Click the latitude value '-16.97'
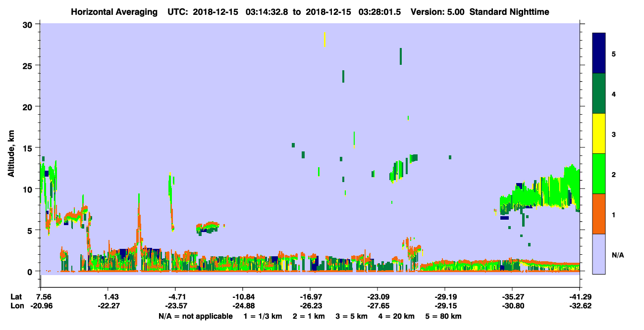Viewport: 644px width, 330px height. pyautogui.click(x=310, y=297)
